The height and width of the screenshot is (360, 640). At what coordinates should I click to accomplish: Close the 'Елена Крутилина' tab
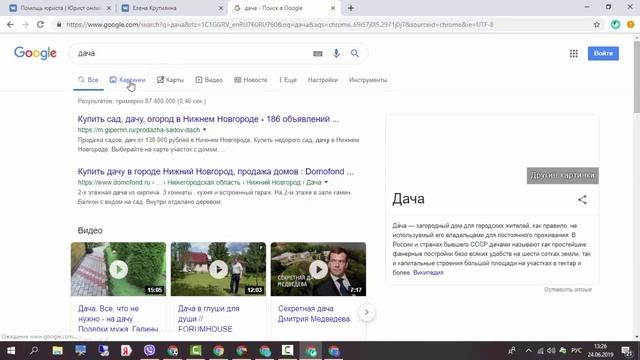221,8
